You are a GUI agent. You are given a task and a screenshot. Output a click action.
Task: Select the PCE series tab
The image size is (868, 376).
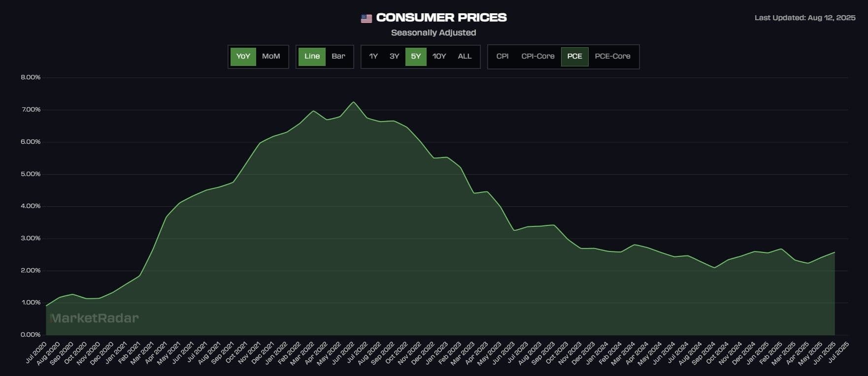coord(574,57)
